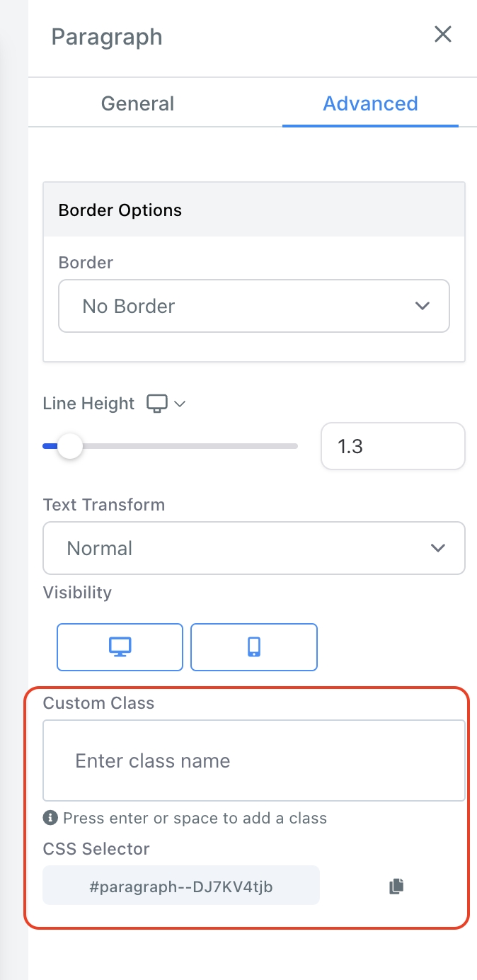Toggle desktop visibility for the paragraph
Viewport: 477px width, 980px height.
coord(120,646)
